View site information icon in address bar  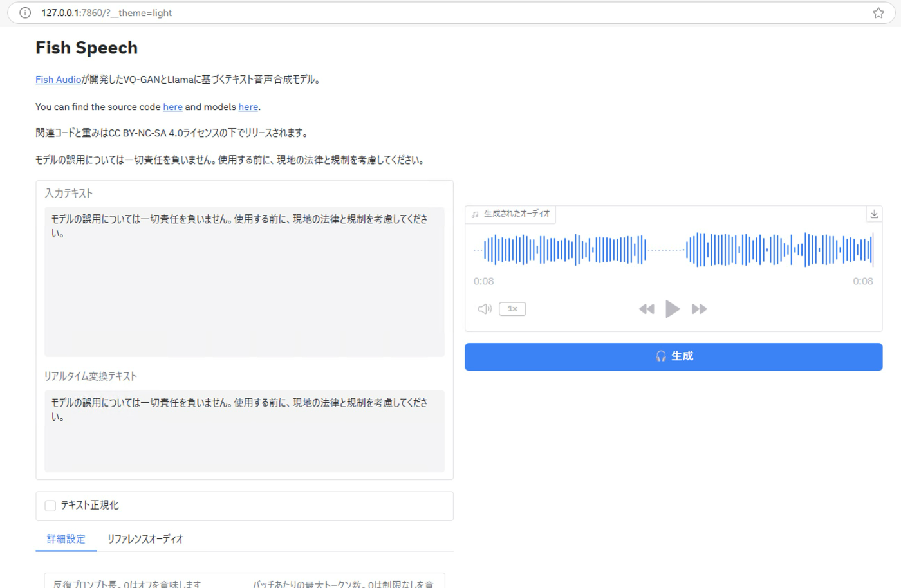(x=25, y=13)
